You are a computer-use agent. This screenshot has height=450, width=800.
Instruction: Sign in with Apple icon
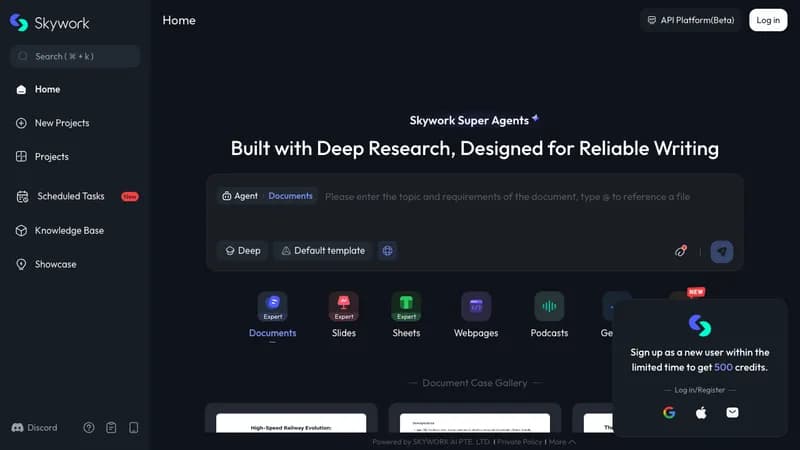tap(701, 412)
